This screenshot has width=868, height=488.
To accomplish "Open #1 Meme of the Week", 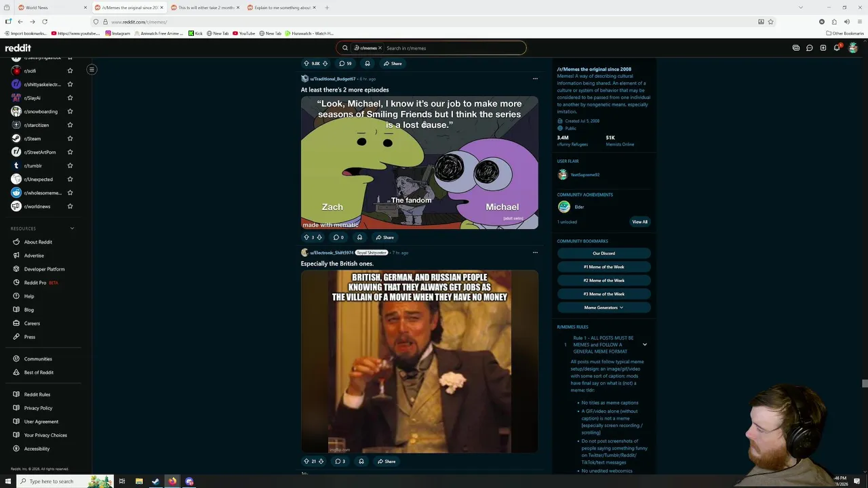I will point(604,267).
